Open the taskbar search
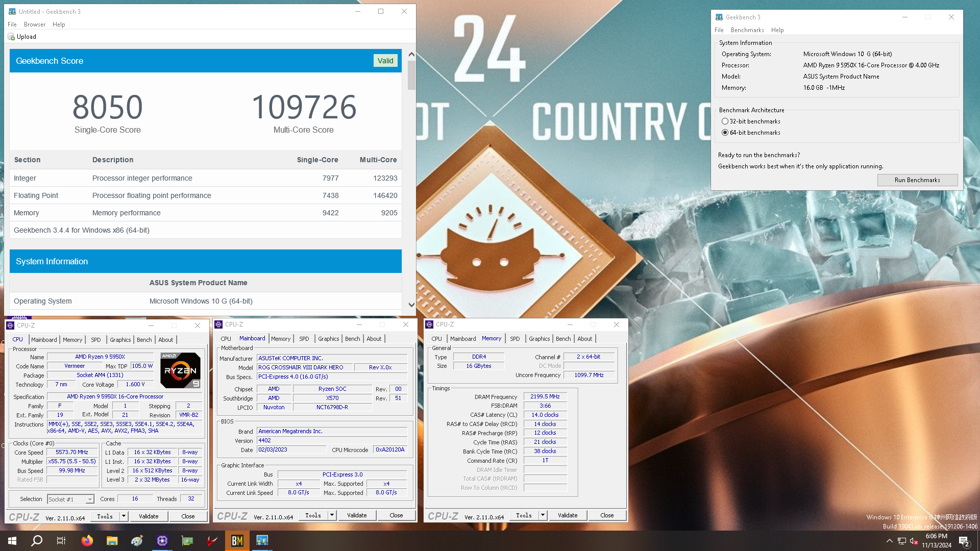The image size is (980, 551). click(x=37, y=541)
